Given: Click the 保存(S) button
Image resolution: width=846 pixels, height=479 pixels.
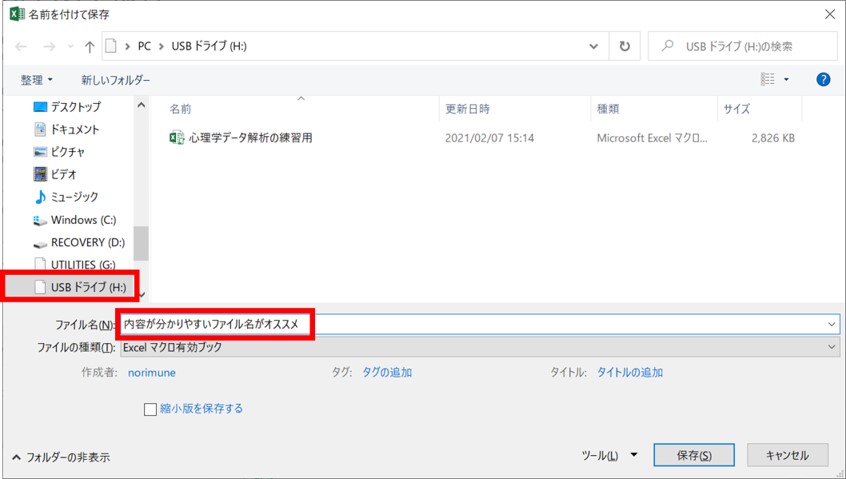Looking at the screenshot, I should click(x=694, y=455).
